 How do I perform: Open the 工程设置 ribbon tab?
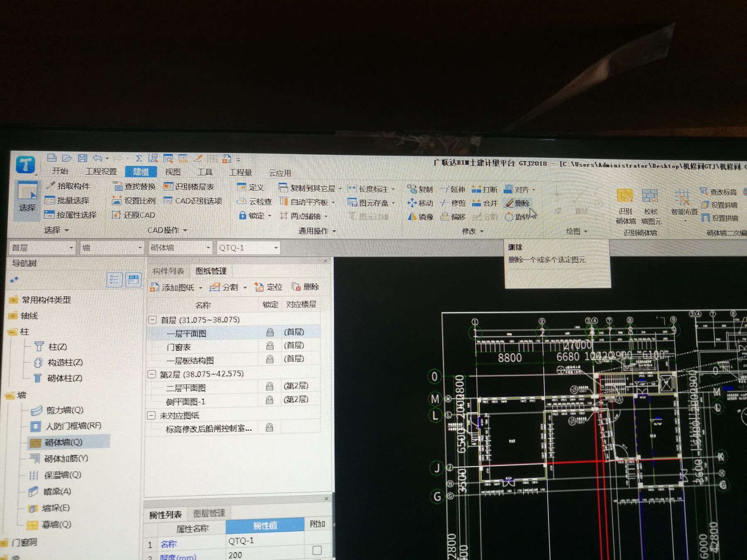pyautogui.click(x=101, y=171)
